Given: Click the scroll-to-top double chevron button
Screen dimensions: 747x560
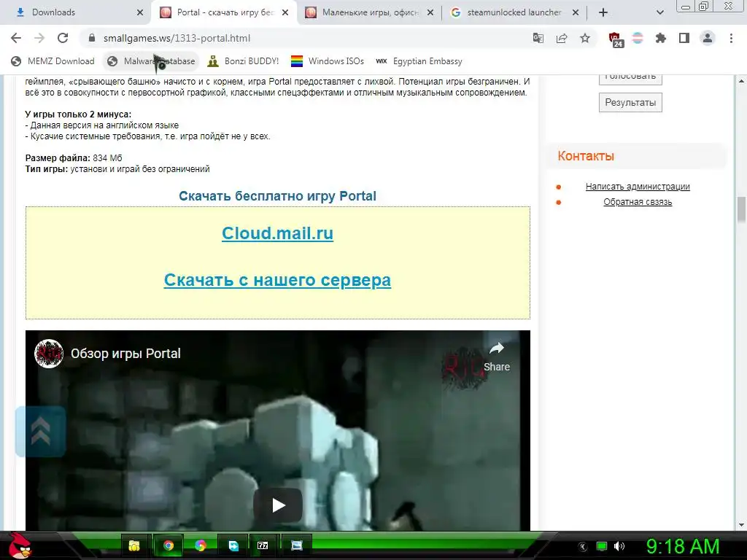Looking at the screenshot, I should (41, 432).
